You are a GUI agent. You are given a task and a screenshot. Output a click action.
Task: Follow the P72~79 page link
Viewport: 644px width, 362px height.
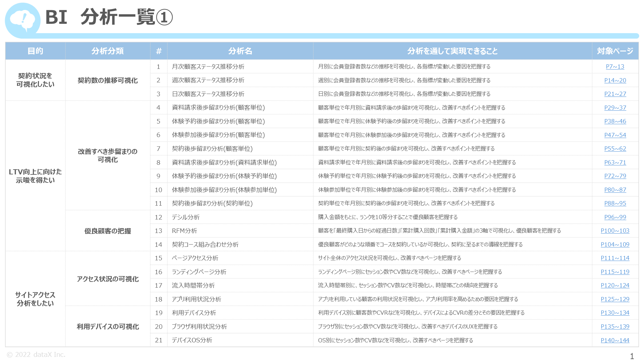615,176
